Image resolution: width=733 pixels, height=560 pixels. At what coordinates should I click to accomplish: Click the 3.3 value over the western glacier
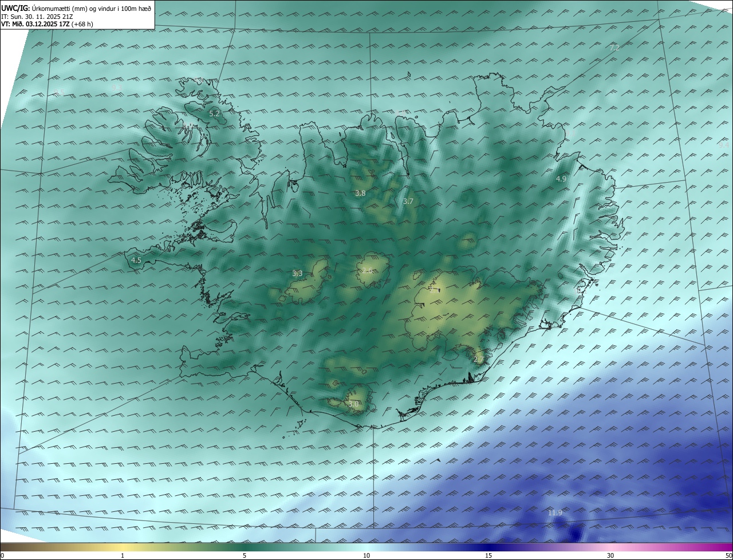(x=297, y=274)
